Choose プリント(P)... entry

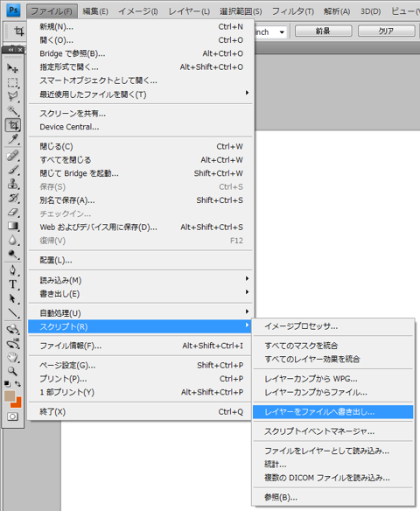(140, 379)
